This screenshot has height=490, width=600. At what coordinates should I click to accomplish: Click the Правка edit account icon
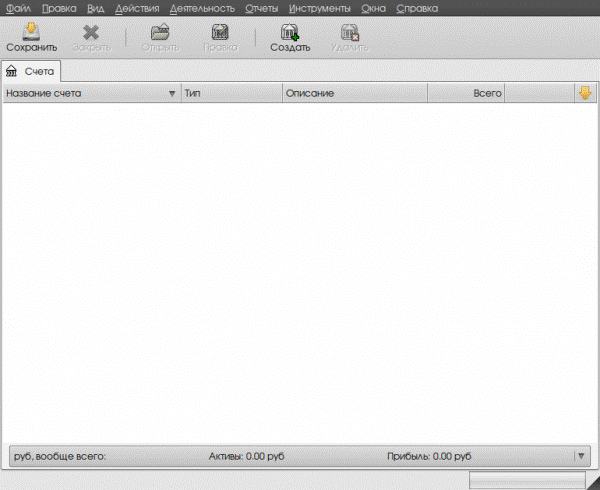pos(220,32)
